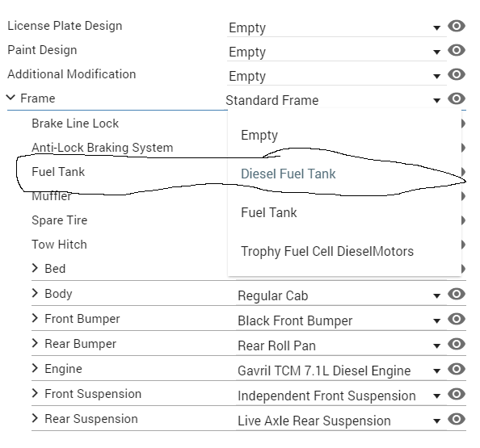480x448 pixels.
Task: Toggle eye icon for Diesel Engine row
Action: [457, 369]
